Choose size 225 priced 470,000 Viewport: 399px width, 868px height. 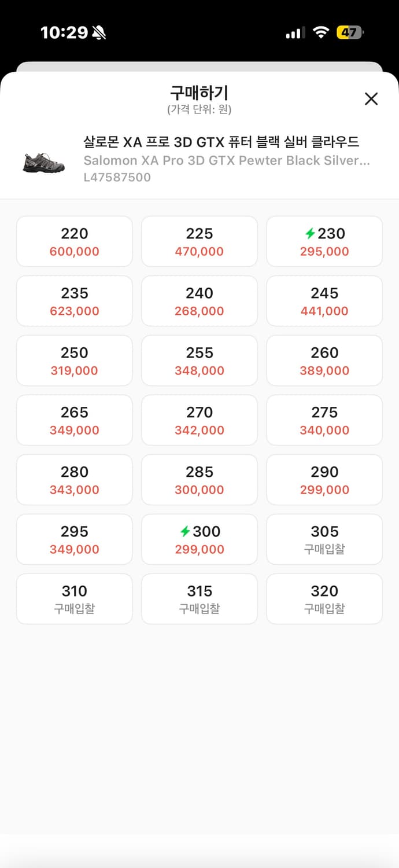tap(199, 241)
